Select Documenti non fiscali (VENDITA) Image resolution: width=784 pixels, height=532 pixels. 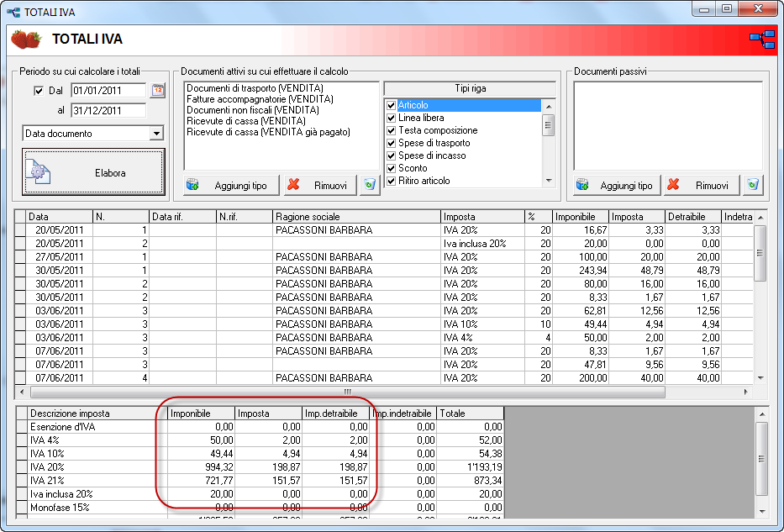pyautogui.click(x=253, y=110)
